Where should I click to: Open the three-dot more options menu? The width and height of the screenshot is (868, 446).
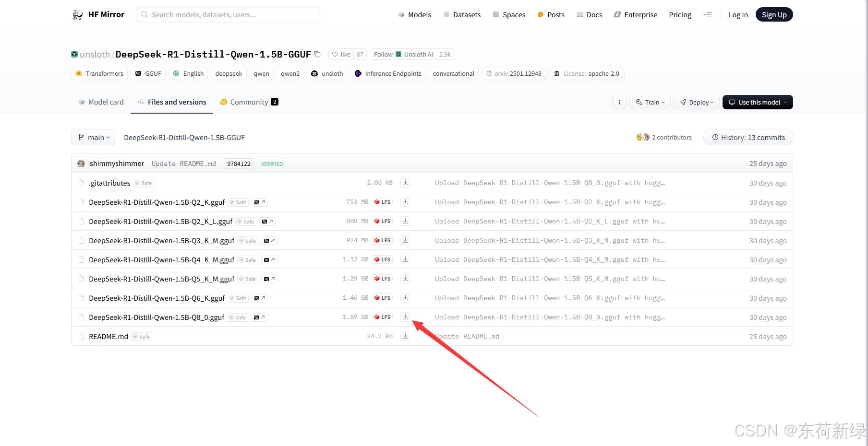(x=619, y=102)
